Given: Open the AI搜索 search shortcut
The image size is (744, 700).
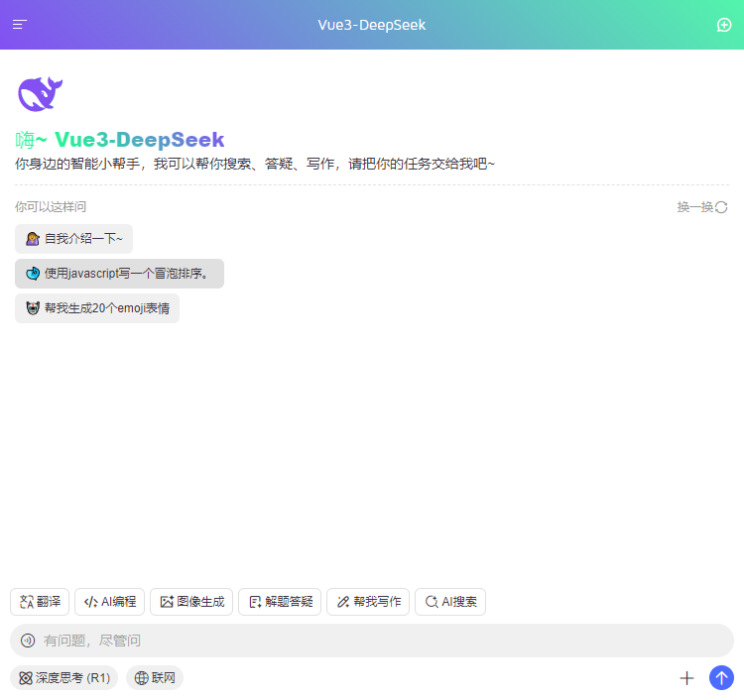Looking at the screenshot, I should click(x=450, y=602).
